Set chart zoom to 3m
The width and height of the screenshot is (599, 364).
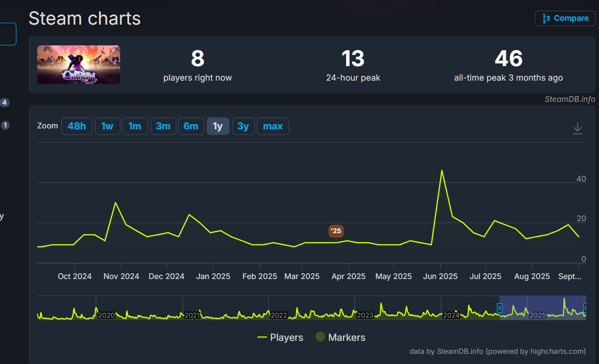tap(163, 126)
